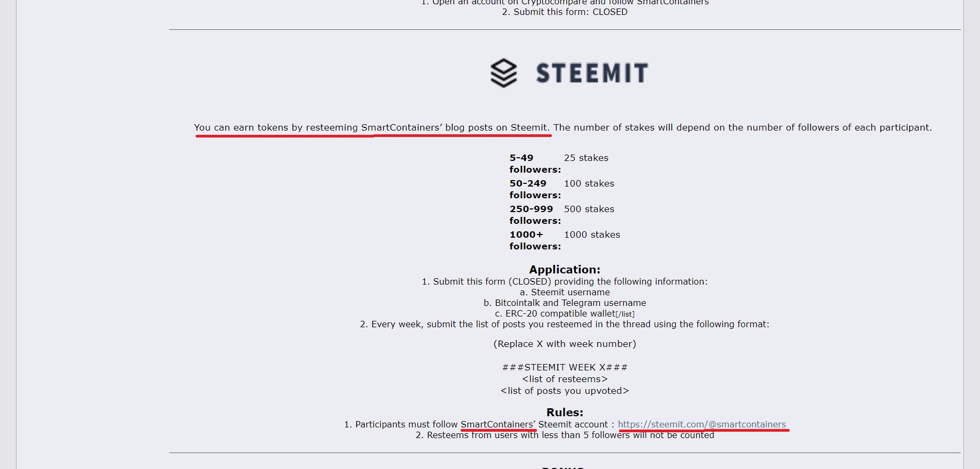Click the '250-999 followers:' label

point(535,215)
